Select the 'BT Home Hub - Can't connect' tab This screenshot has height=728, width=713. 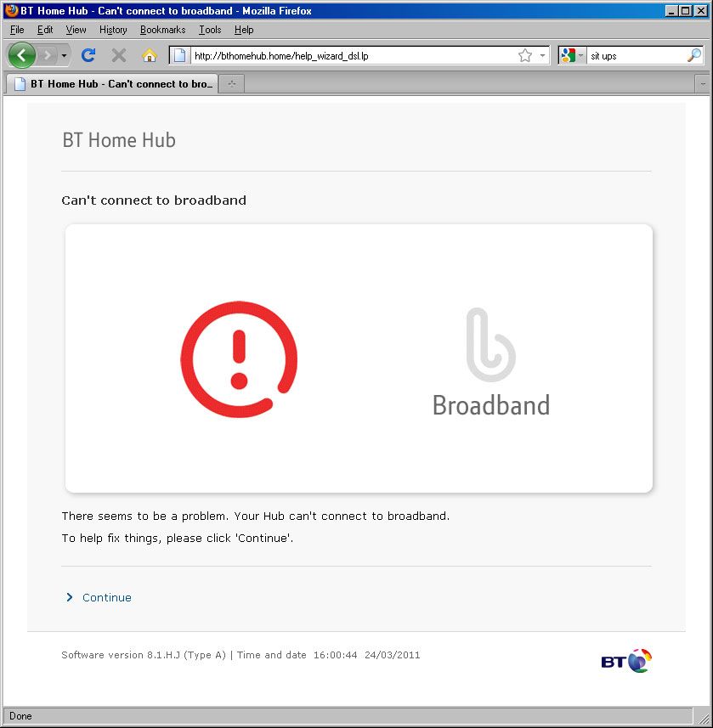(x=112, y=83)
